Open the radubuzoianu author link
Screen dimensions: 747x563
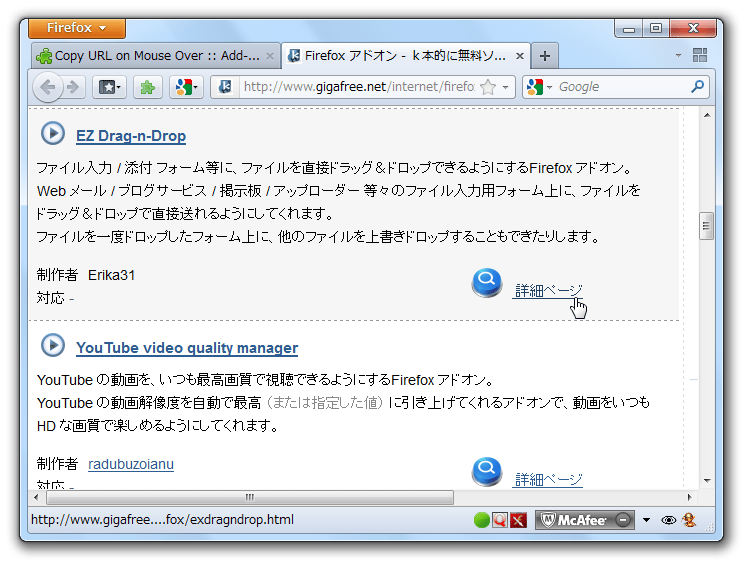pos(131,464)
